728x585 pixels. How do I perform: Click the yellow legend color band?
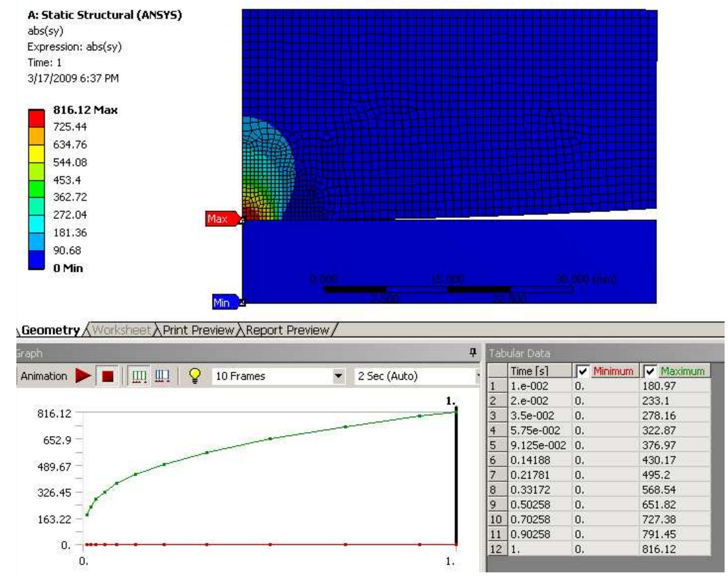36,154
